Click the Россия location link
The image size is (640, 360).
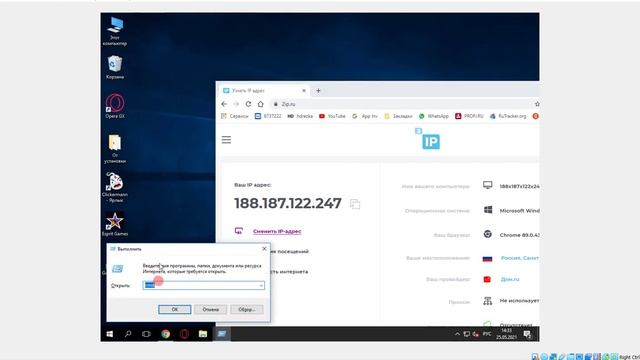(x=520, y=258)
